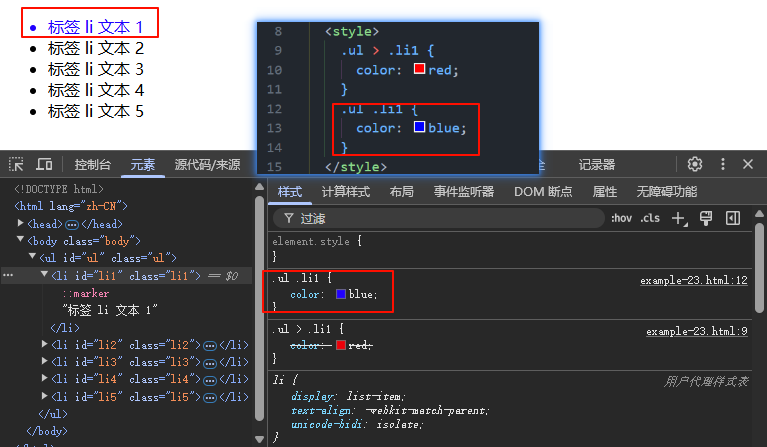Open the DevTools three-dot menu

721,164
